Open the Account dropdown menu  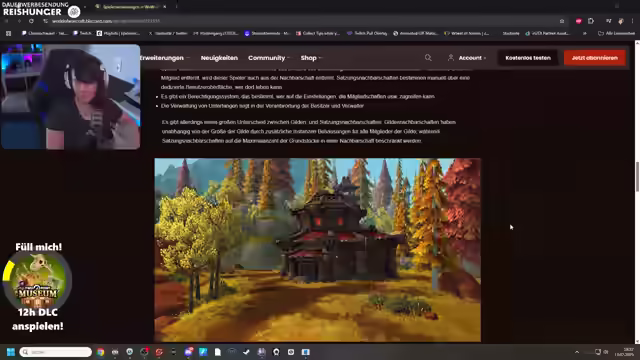coord(467,58)
